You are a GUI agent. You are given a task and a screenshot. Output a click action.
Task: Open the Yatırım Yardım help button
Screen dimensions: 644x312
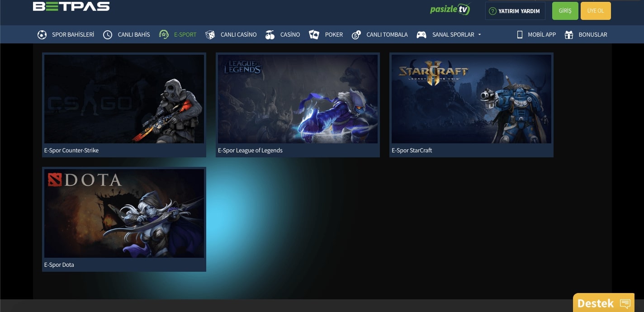(515, 11)
